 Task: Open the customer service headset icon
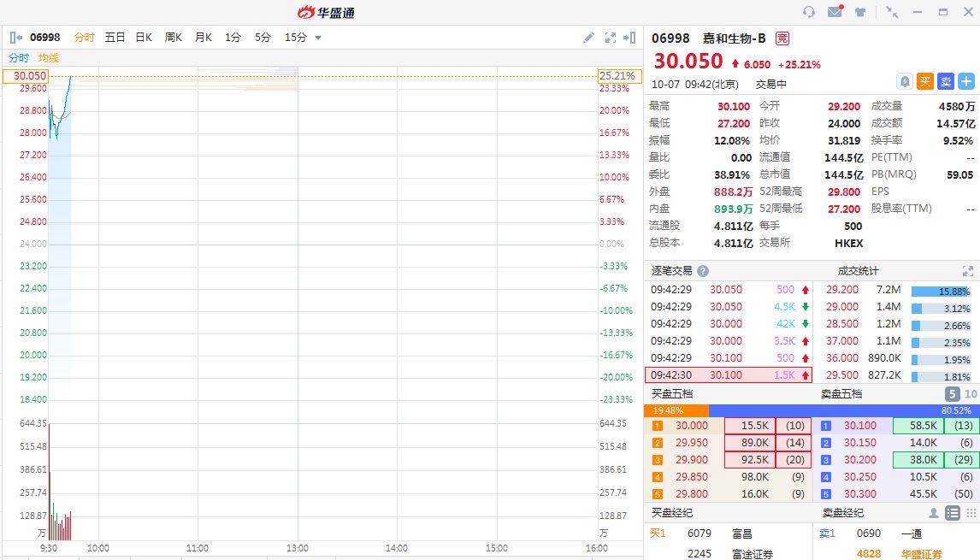point(809,12)
